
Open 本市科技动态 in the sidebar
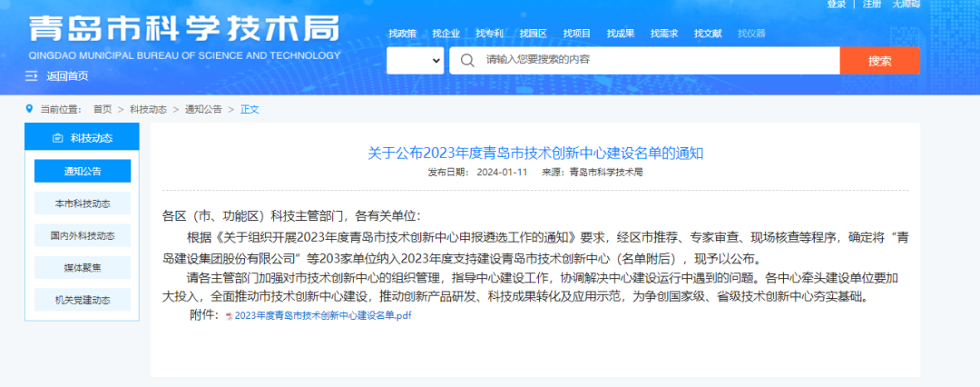pos(83,203)
